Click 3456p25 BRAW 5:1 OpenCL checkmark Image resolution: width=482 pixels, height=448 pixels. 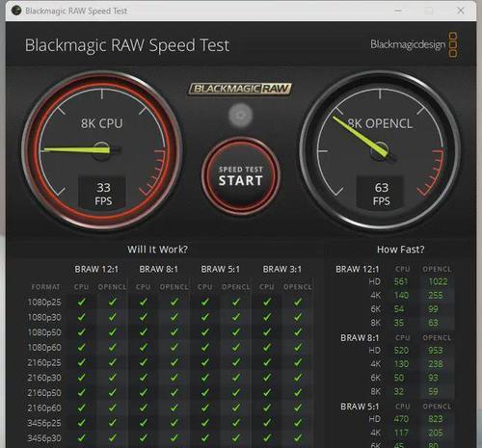[236, 423]
